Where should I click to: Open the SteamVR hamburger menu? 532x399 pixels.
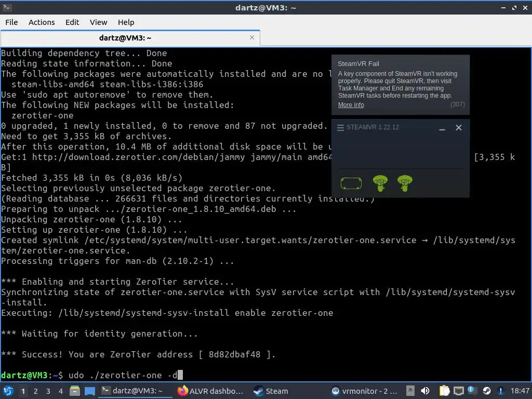point(340,128)
